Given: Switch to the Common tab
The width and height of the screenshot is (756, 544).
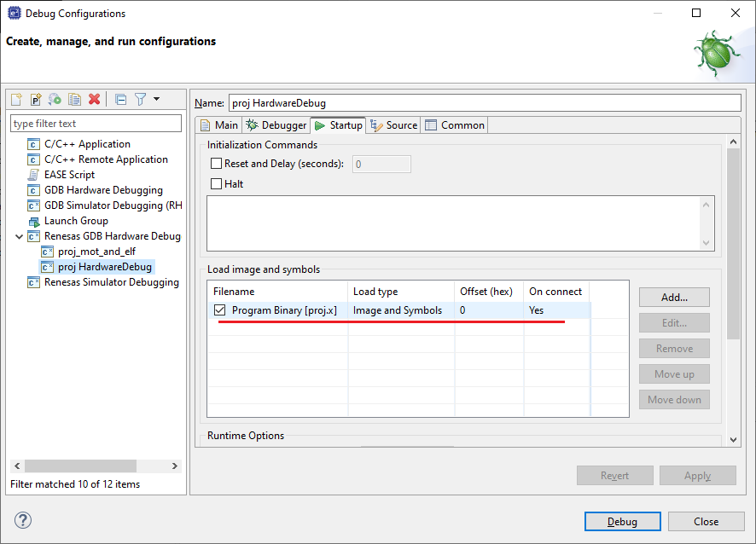Looking at the screenshot, I should click(x=455, y=125).
